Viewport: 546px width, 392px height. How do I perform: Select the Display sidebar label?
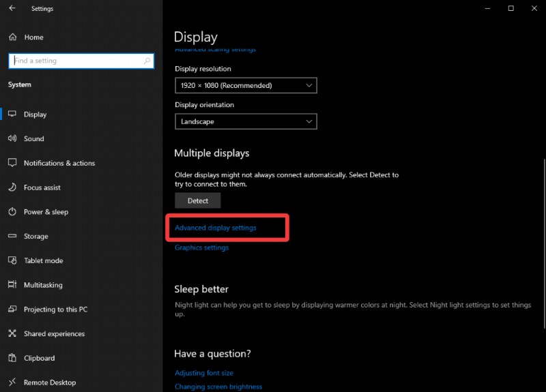click(x=35, y=115)
